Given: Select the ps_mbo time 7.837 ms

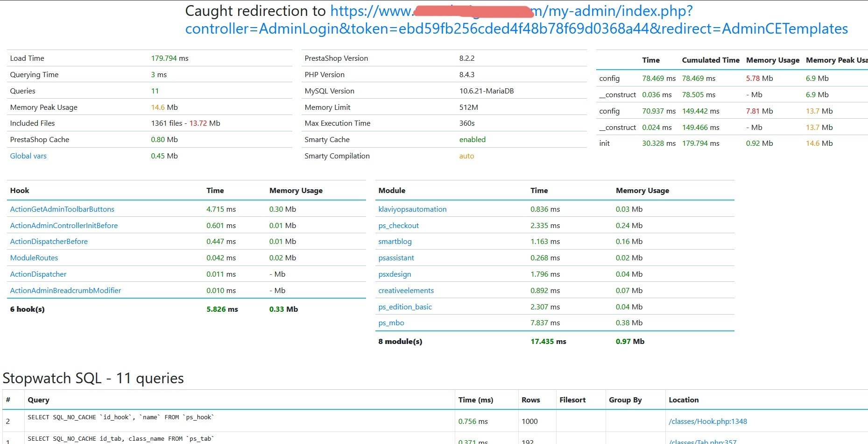Looking at the screenshot, I should coord(545,323).
